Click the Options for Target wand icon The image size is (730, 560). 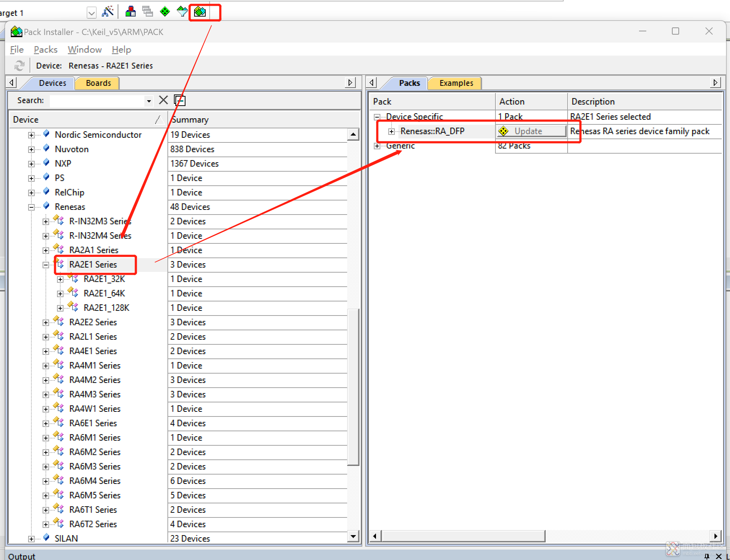click(108, 12)
